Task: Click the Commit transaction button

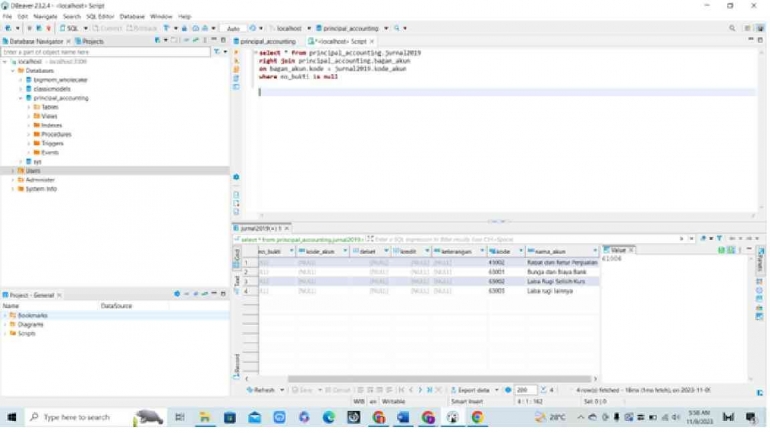Action: pyautogui.click(x=107, y=28)
